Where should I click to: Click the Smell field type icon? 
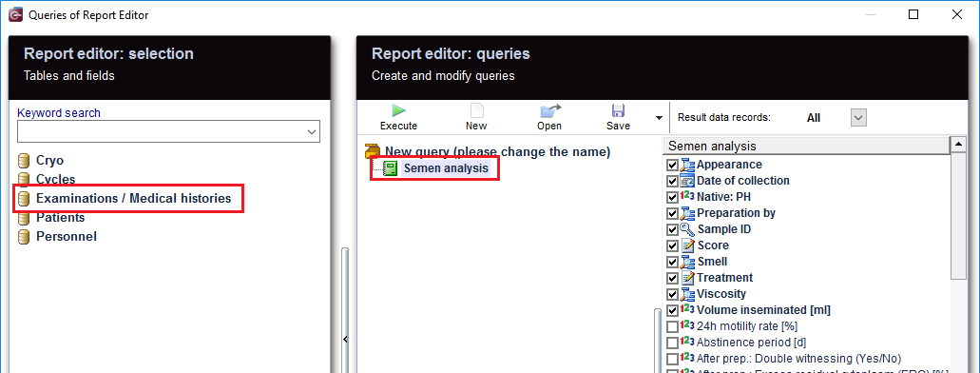[687, 262]
